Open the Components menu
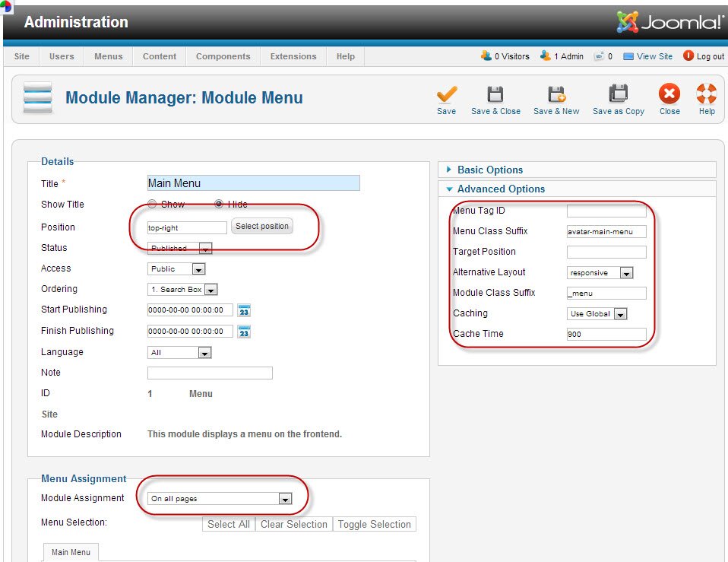 (x=223, y=56)
